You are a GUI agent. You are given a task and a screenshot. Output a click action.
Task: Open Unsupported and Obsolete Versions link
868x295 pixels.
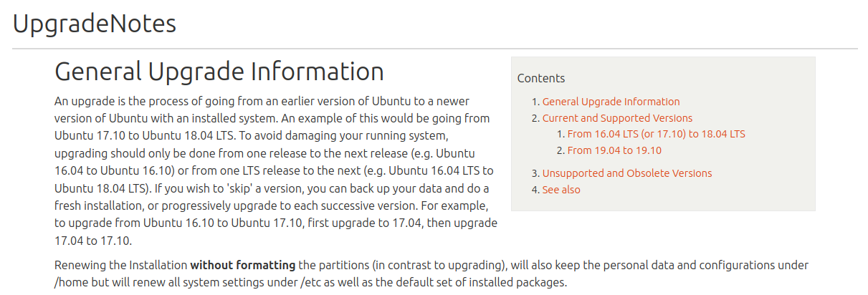(627, 173)
